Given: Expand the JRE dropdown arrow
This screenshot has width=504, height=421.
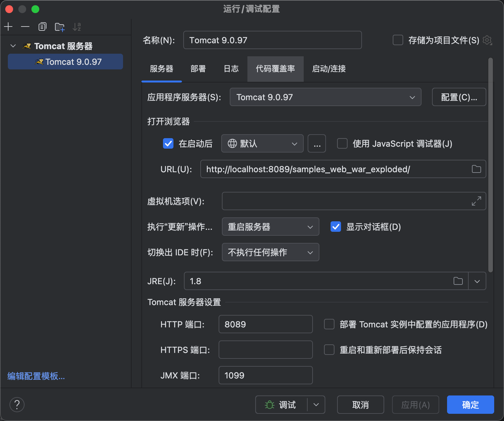Looking at the screenshot, I should pyautogui.click(x=477, y=281).
